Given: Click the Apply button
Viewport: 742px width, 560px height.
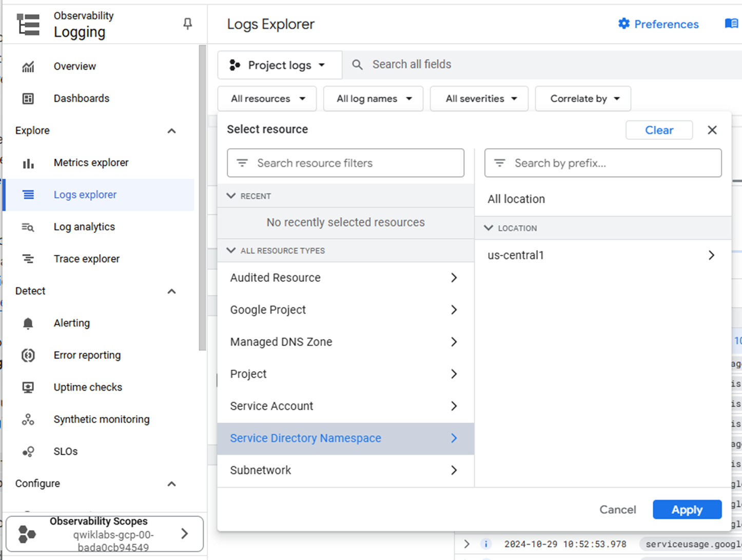Looking at the screenshot, I should (687, 510).
